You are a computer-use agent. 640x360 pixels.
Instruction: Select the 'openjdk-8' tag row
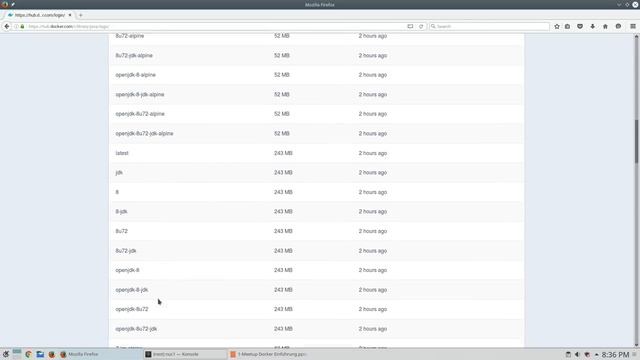click(316, 270)
